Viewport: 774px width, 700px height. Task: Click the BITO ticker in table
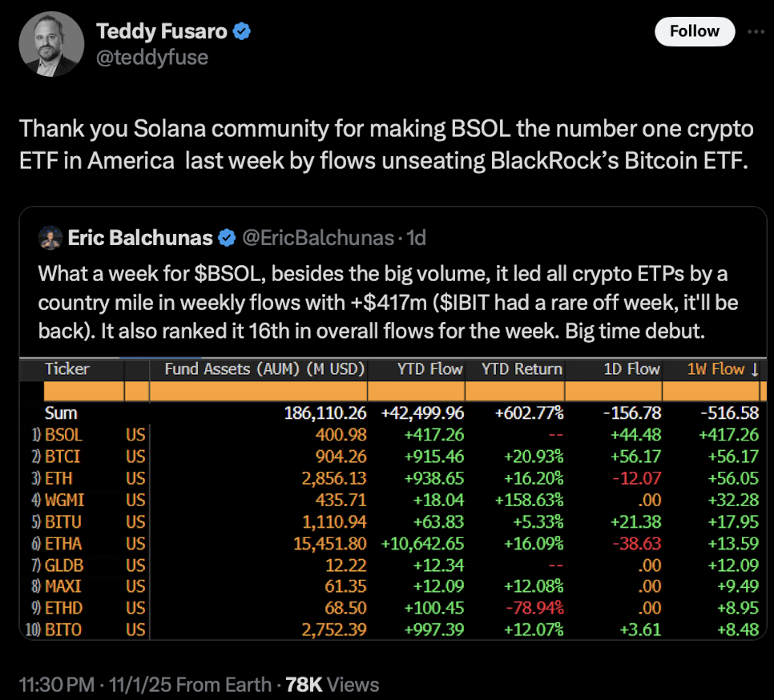pyautogui.click(x=64, y=629)
